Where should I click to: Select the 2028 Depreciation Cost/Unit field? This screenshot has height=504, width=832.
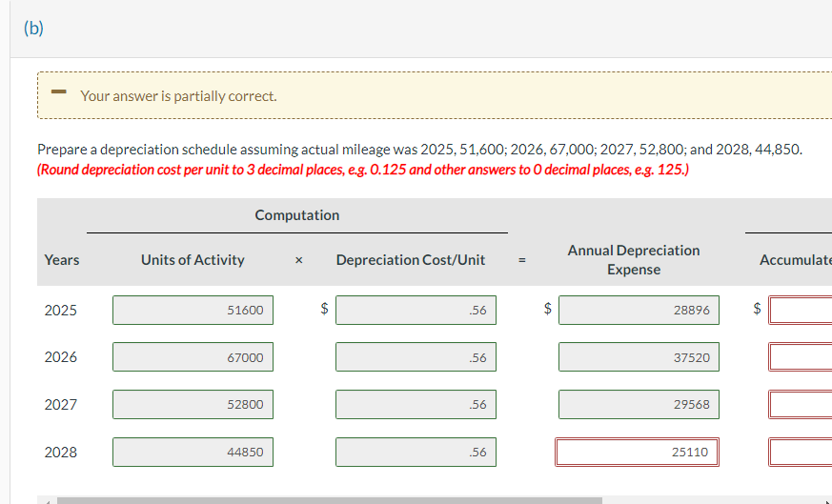(x=416, y=452)
